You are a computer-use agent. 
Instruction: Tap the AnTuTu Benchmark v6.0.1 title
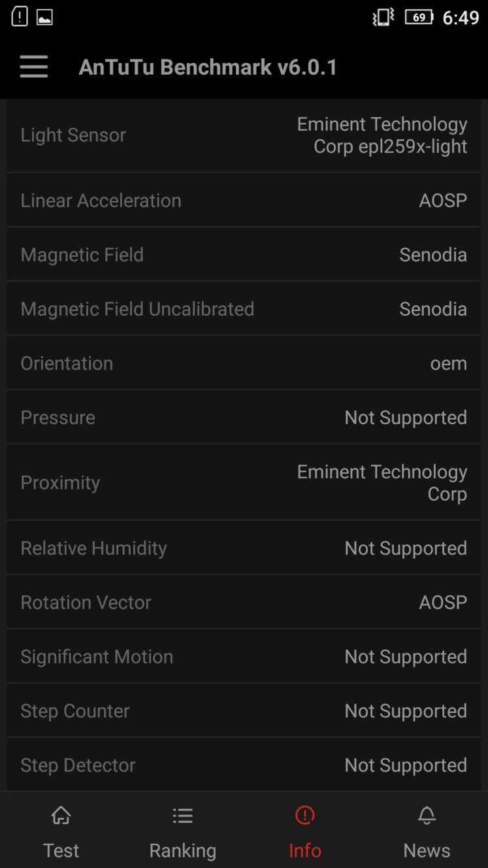208,67
